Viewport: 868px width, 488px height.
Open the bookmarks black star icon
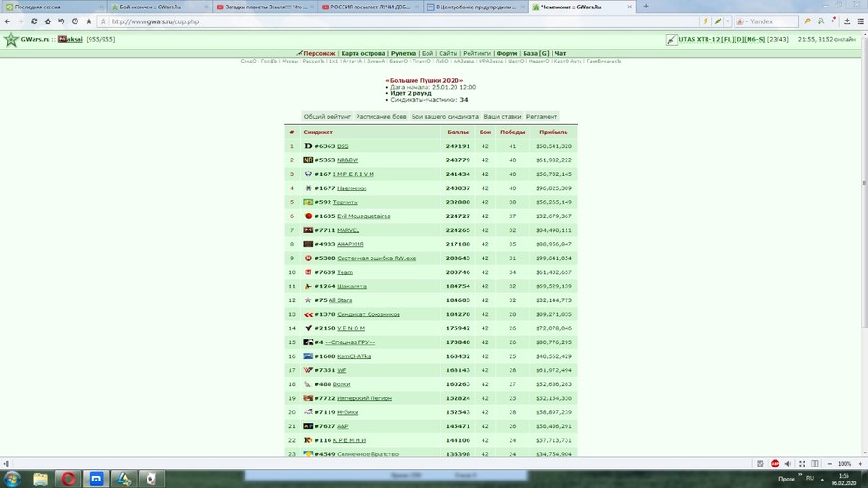point(88,21)
